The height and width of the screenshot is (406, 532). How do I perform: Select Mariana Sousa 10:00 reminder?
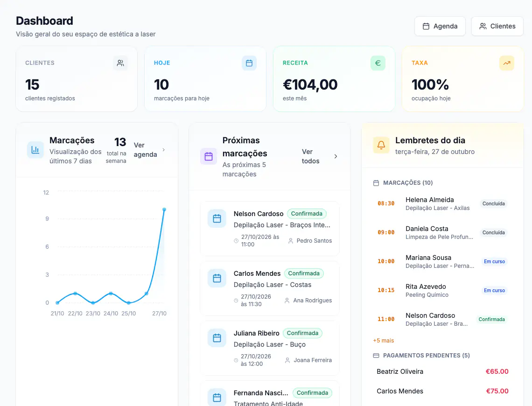click(x=442, y=261)
